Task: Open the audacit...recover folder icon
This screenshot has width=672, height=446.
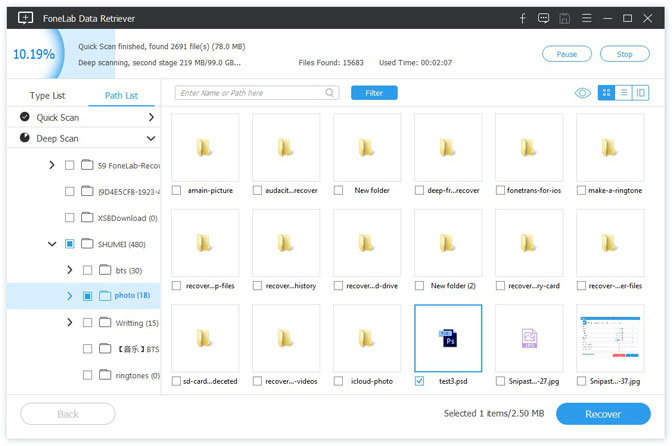Action: tap(286, 147)
